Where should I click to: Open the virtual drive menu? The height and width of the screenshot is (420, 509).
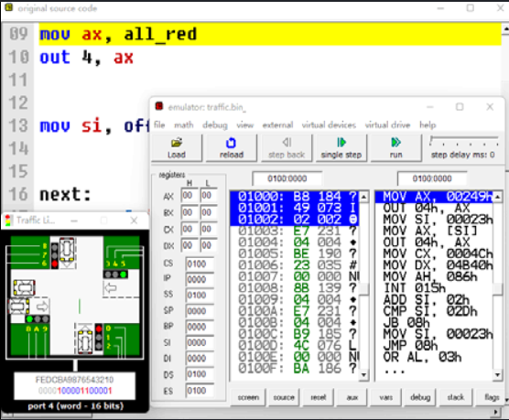387,125
